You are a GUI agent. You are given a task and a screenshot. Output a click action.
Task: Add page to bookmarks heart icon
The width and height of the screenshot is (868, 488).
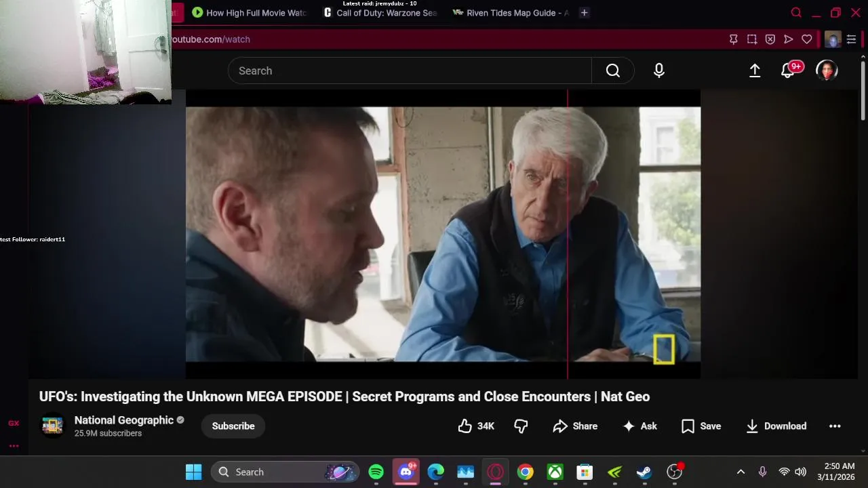pos(807,39)
